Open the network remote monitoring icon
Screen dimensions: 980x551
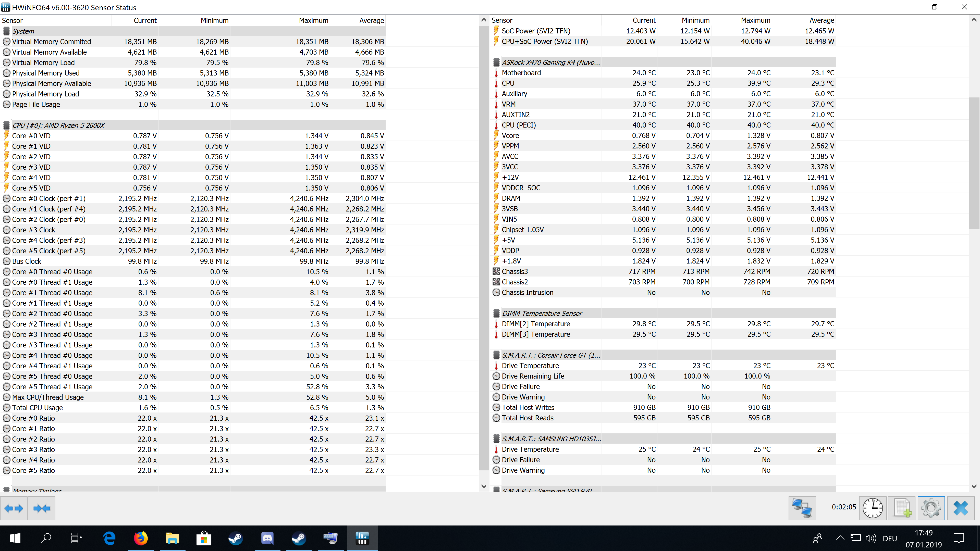(x=802, y=508)
